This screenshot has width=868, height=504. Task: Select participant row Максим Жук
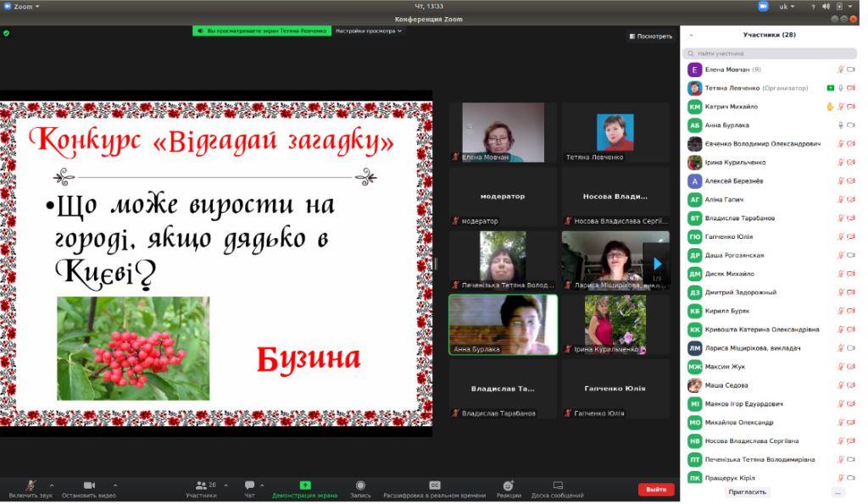click(x=771, y=366)
